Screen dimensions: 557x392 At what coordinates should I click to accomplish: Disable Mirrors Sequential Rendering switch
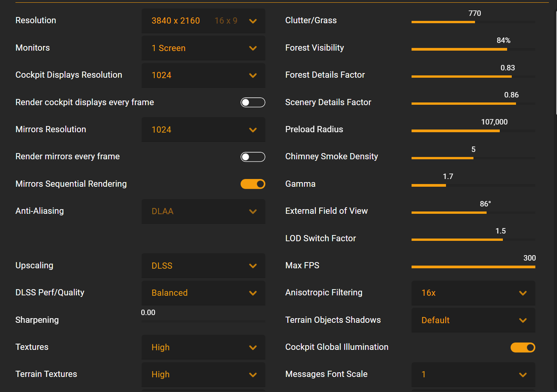pyautogui.click(x=253, y=184)
